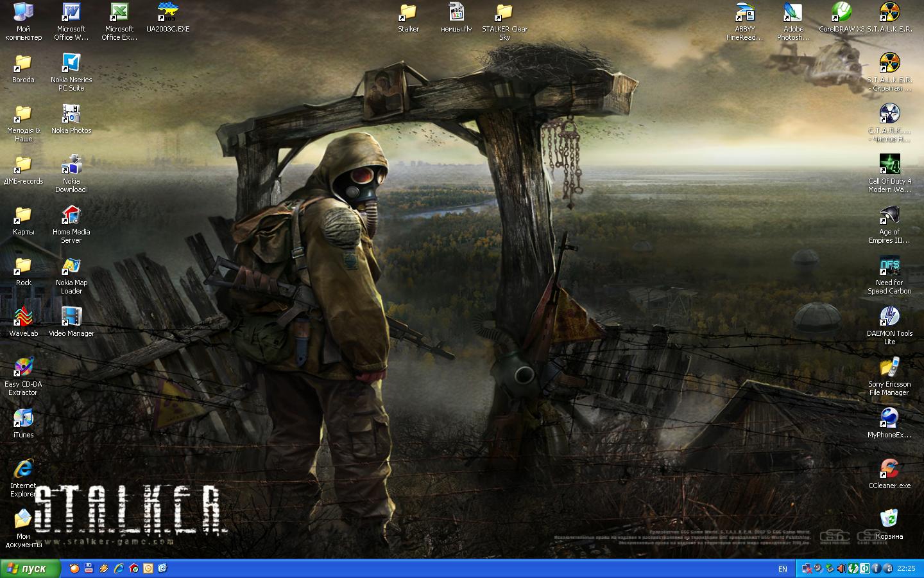Click the DAEMON Tools Lite icon
Viewport: 924px width, 578px height.
889,317
